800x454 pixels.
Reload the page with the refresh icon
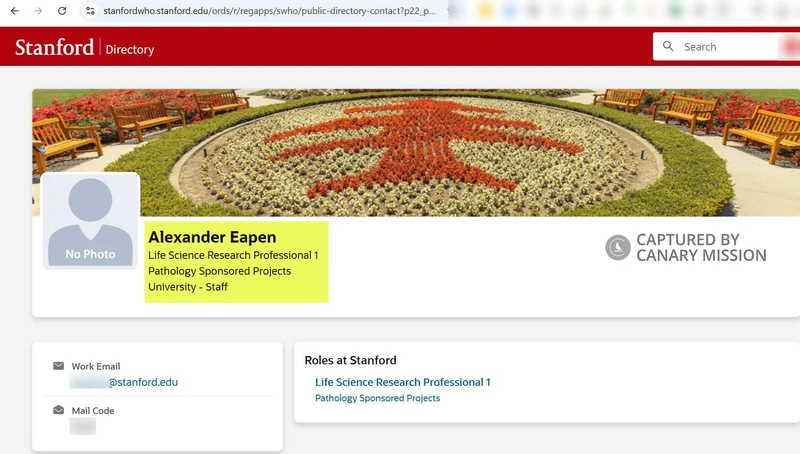[62, 11]
